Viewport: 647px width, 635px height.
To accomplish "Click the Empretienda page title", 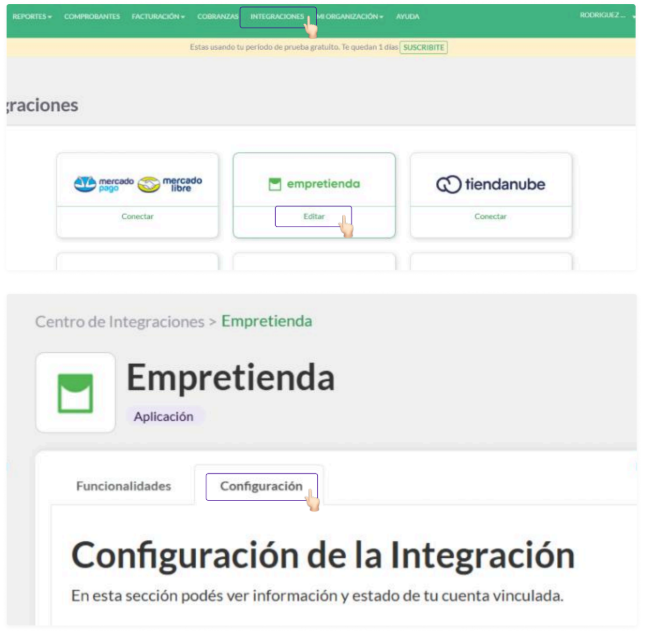I will click(231, 378).
